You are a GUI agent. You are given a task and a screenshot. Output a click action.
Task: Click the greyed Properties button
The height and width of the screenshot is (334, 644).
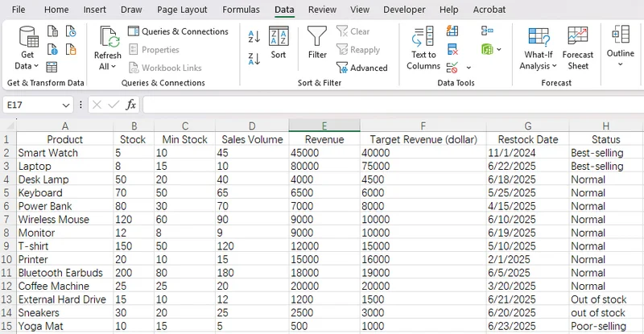154,50
